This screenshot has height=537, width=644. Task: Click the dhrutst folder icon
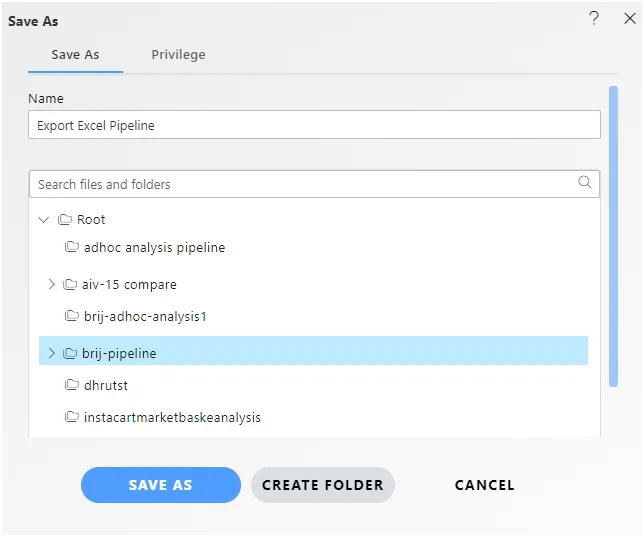[71, 385]
